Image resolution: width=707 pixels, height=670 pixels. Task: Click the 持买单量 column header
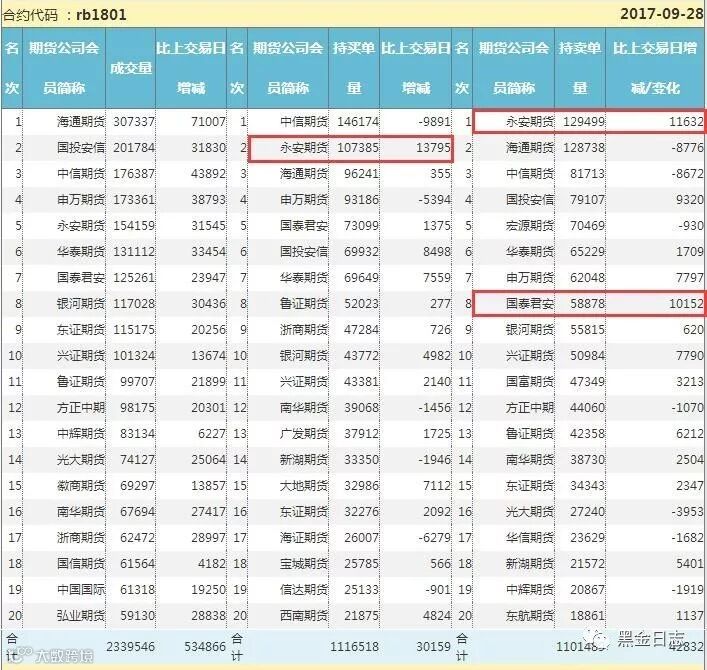(354, 68)
